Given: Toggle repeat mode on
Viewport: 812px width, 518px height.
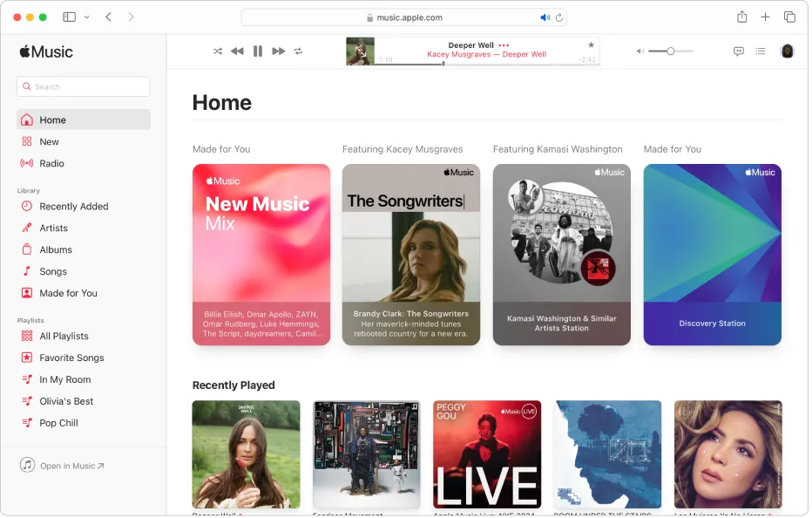Looking at the screenshot, I should click(x=300, y=51).
